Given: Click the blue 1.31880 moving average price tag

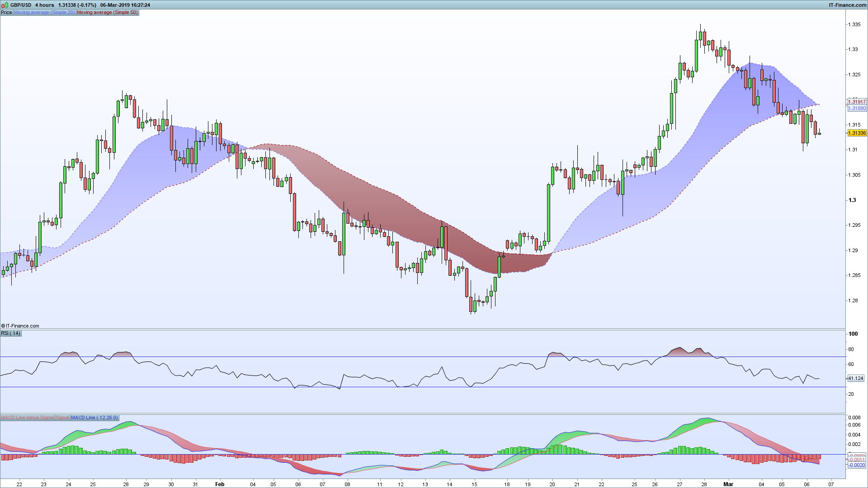Looking at the screenshot, I should coord(857,108).
